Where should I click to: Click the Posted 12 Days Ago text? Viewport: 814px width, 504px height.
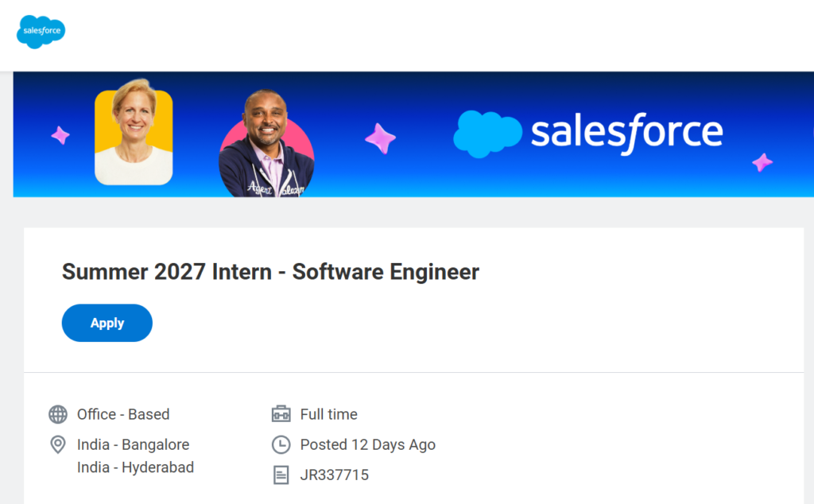367,445
